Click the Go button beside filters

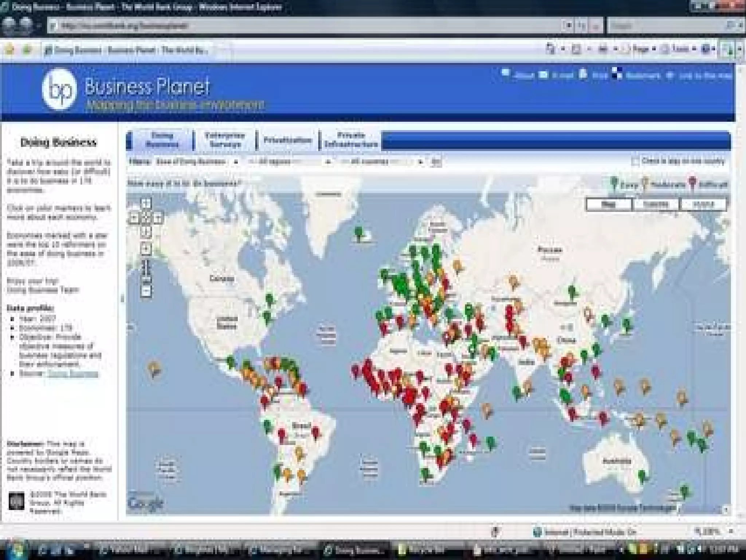[x=436, y=162]
